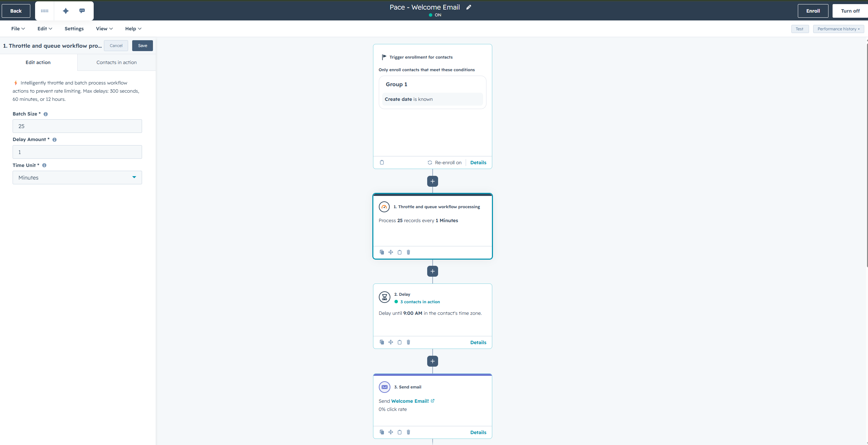Click the grid dots toolbar icon
Image resolution: width=868 pixels, height=445 pixels.
[x=45, y=11]
